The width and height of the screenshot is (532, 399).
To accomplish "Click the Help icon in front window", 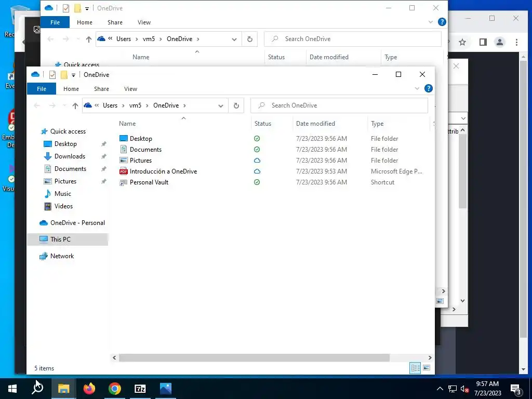I will coord(429,88).
